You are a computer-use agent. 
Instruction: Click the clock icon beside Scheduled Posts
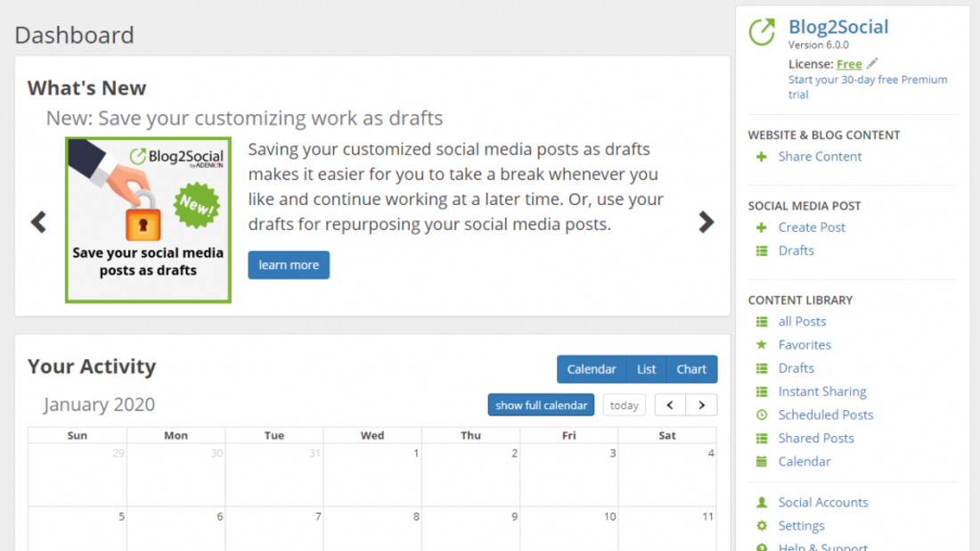tap(762, 415)
